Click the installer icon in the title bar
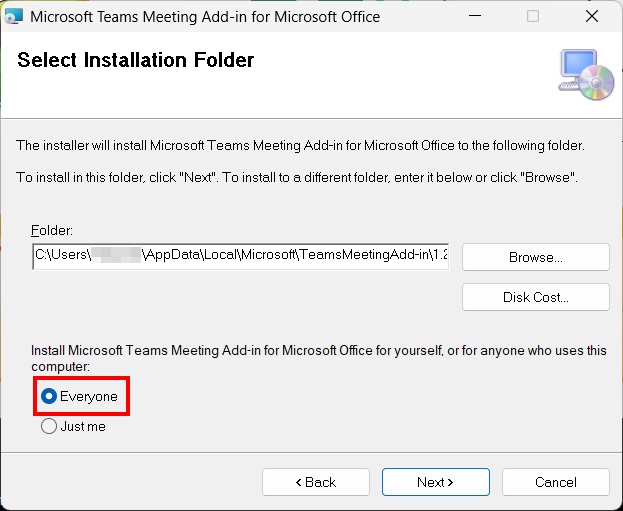The width and height of the screenshot is (623, 511). 14,16
